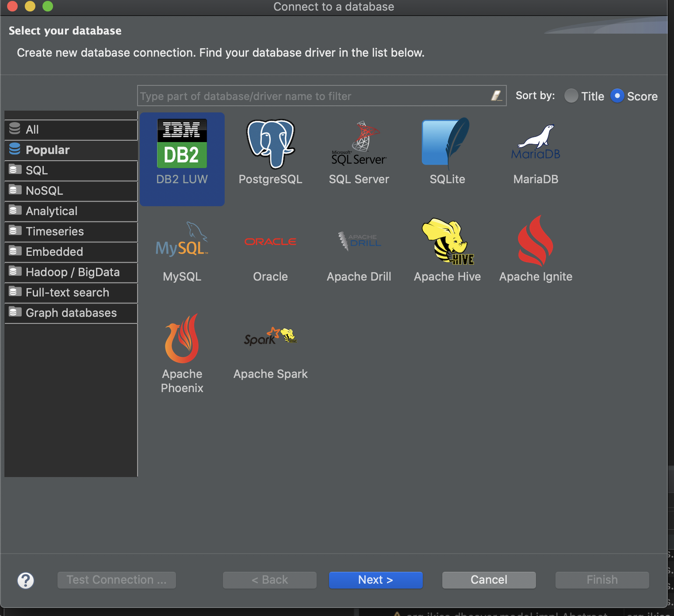Show the Full-text search category
The height and width of the screenshot is (616, 674).
point(71,293)
